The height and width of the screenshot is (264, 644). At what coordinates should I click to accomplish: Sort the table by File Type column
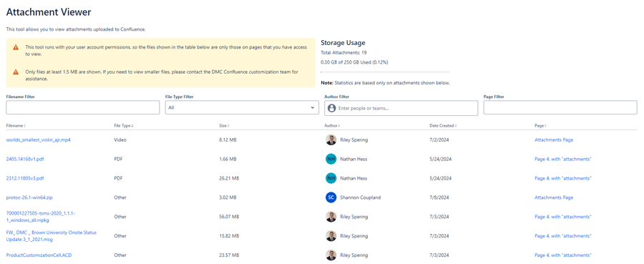coord(124,126)
